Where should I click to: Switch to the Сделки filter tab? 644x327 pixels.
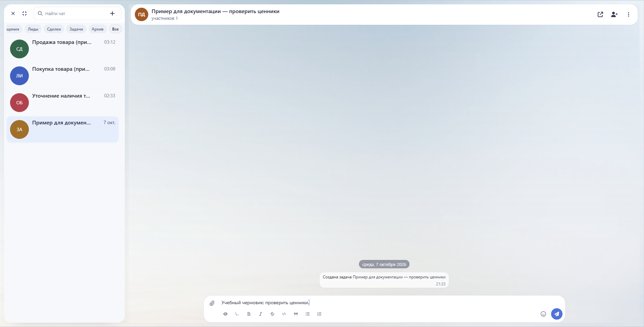[54, 29]
